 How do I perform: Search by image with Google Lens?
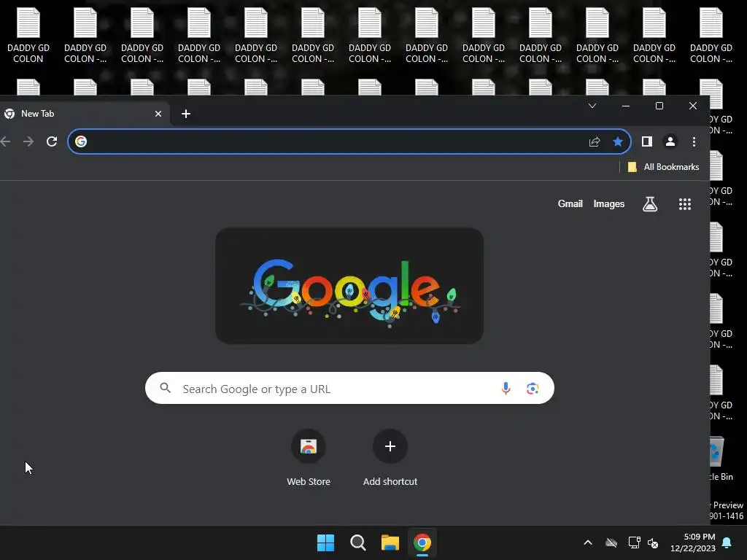click(533, 389)
